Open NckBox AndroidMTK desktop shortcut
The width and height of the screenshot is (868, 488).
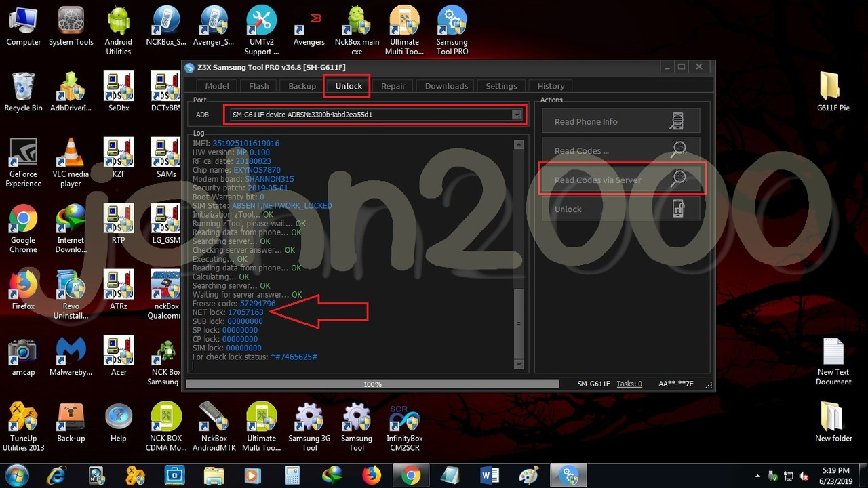coord(214,426)
